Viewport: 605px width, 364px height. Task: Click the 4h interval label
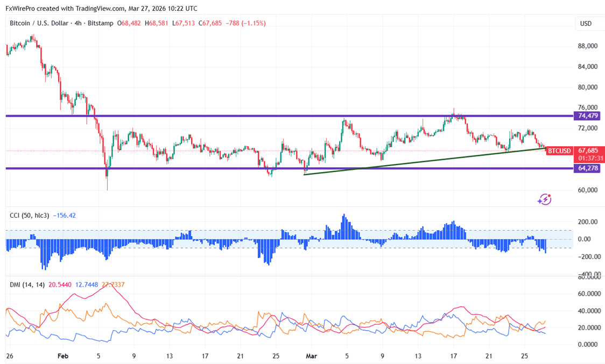coord(79,23)
